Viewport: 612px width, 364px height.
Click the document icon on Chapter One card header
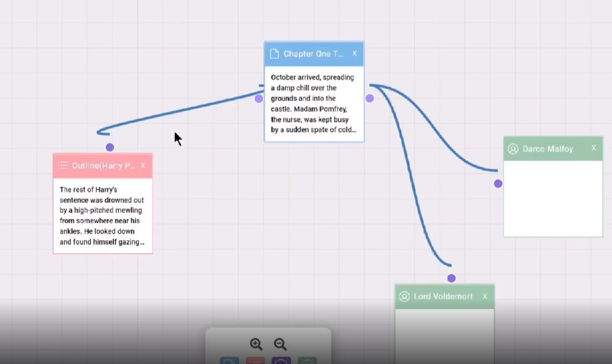tap(274, 53)
